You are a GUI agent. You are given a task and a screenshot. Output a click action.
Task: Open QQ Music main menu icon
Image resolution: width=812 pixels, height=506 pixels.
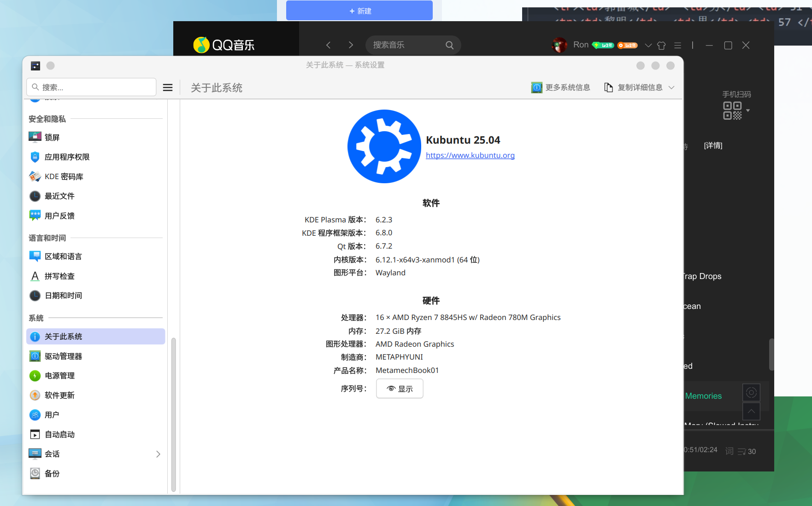pyautogui.click(x=677, y=45)
